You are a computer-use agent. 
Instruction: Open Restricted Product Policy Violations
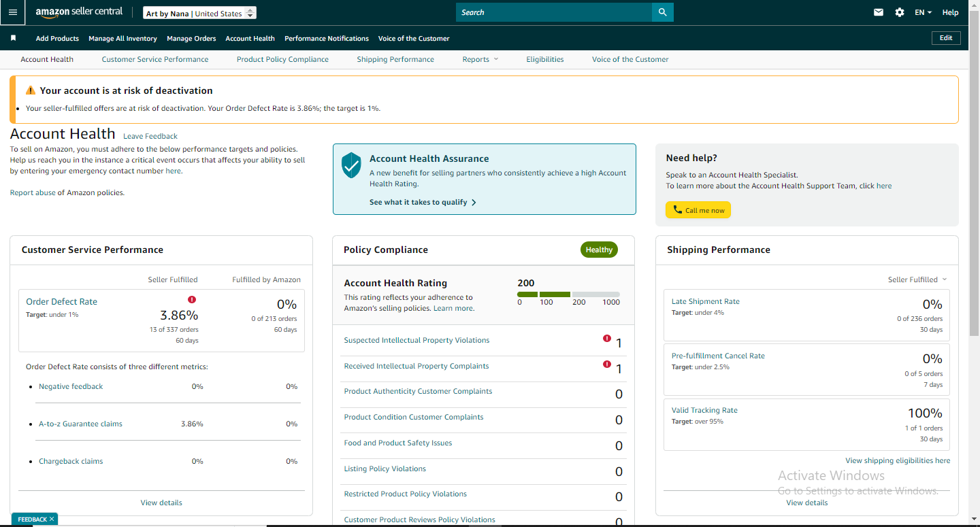(x=406, y=494)
